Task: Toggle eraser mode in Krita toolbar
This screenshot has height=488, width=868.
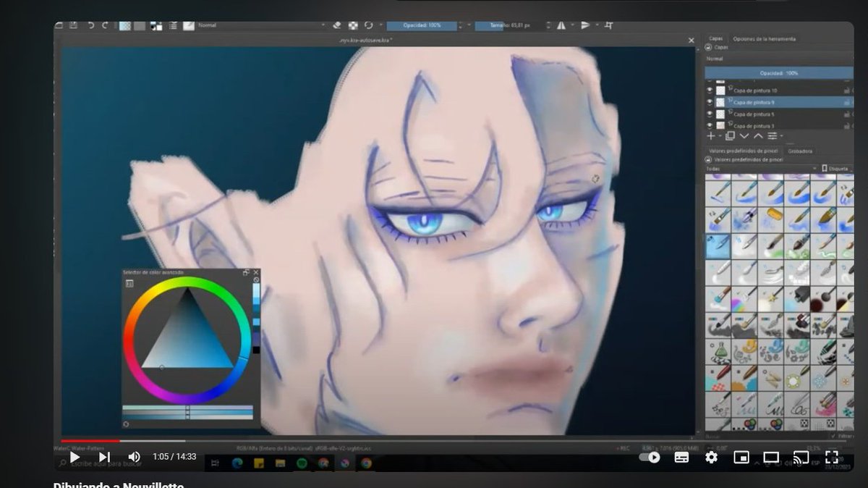Action: pyautogui.click(x=337, y=25)
